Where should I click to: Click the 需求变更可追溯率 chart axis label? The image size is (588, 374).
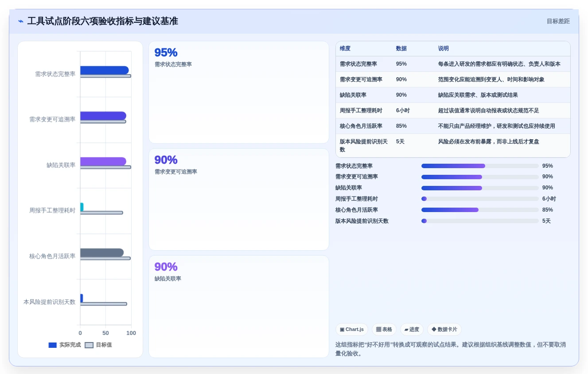pos(52,119)
